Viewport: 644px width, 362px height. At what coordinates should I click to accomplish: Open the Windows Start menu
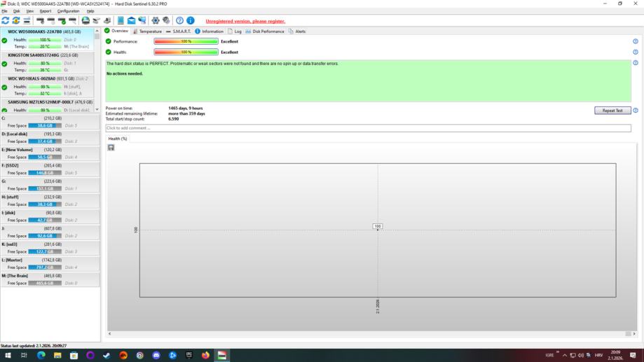(8, 355)
